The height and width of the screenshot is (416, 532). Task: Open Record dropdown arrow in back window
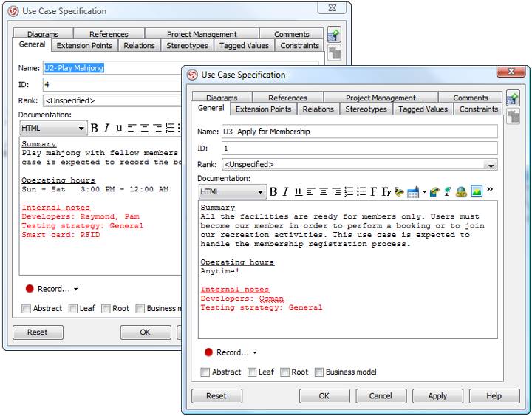tap(75, 290)
